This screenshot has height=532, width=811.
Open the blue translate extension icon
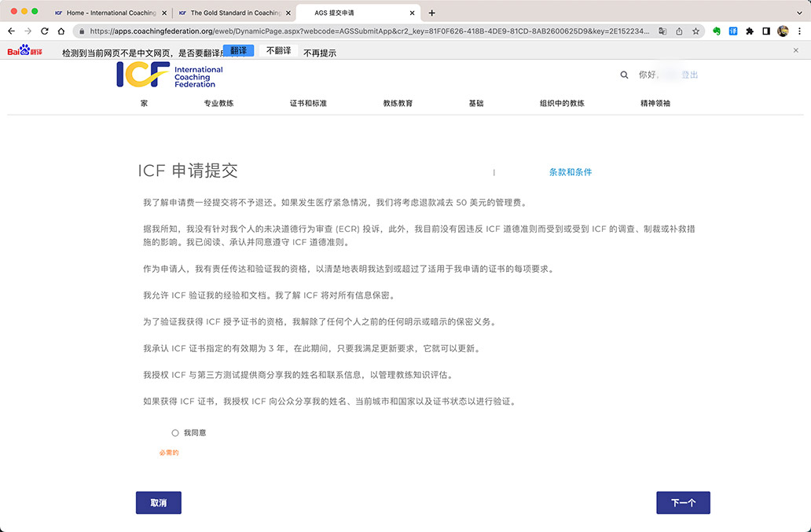coord(733,31)
